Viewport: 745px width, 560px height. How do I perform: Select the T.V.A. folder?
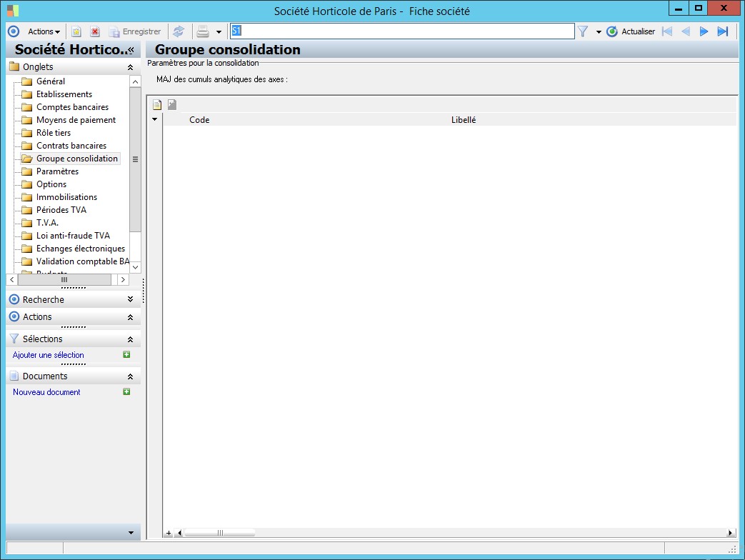pos(47,222)
